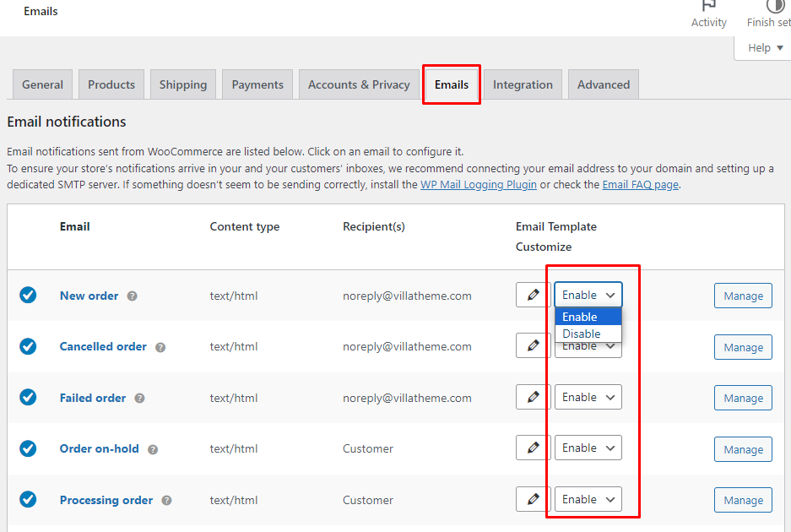The width and height of the screenshot is (791, 532).
Task: Open the Order on-hold email link
Action: click(99, 448)
